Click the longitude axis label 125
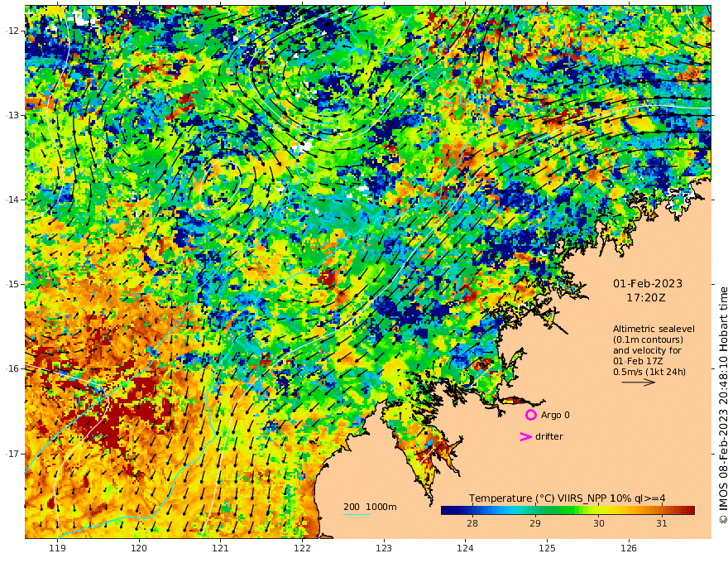728x563 pixels. tap(547, 548)
